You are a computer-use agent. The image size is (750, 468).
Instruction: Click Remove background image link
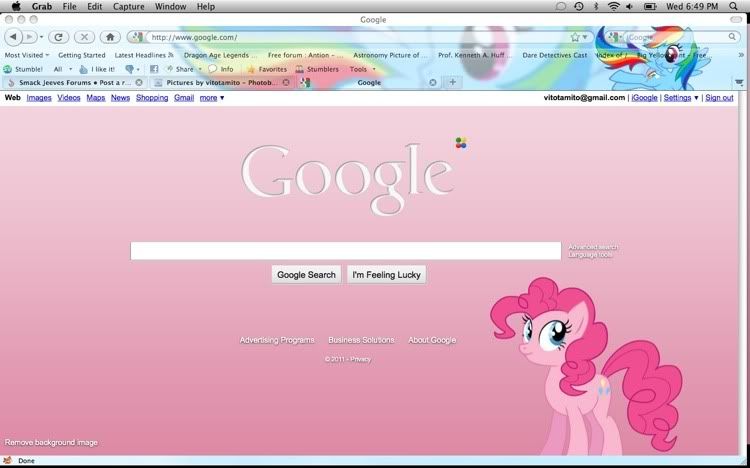[x=51, y=443]
